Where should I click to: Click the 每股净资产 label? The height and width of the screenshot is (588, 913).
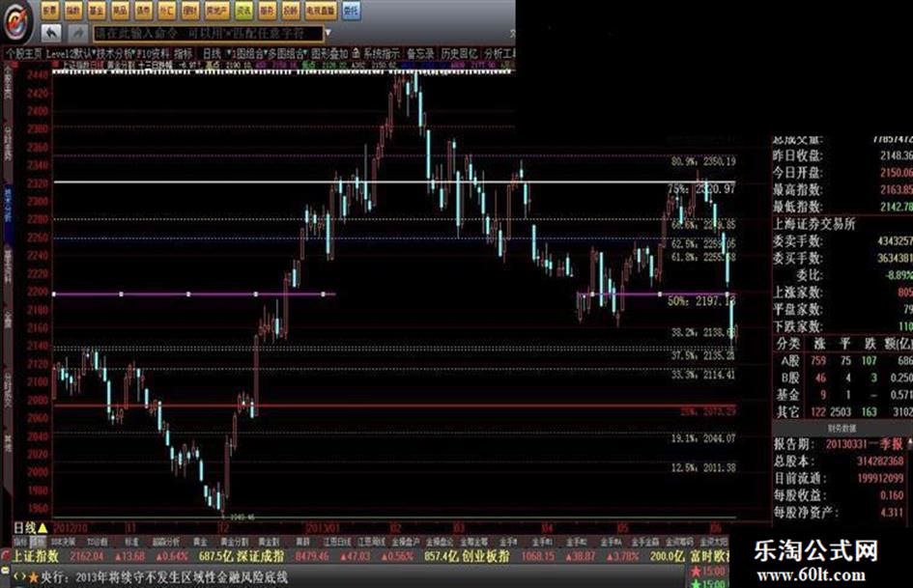pos(806,513)
